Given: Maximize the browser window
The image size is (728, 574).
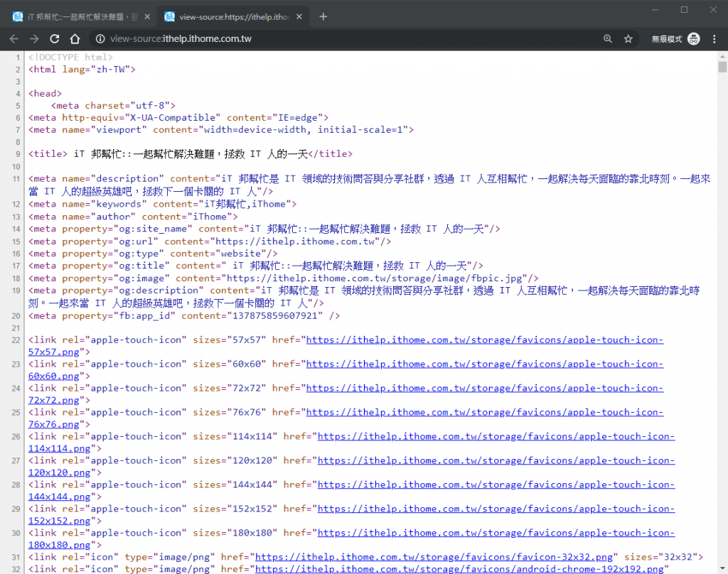Looking at the screenshot, I should (x=685, y=10).
